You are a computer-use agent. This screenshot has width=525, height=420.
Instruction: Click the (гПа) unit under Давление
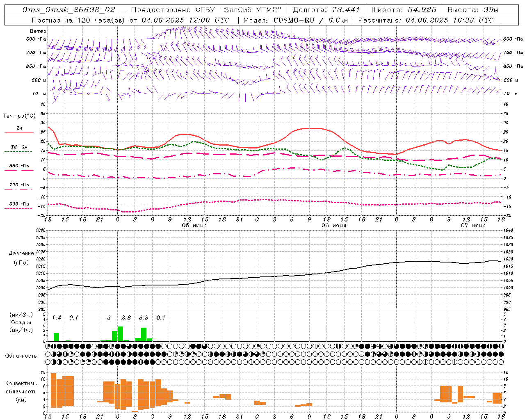(21, 263)
